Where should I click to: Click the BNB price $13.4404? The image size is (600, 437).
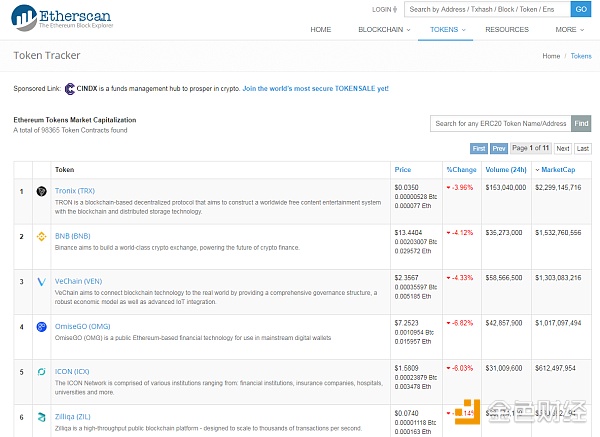point(408,233)
